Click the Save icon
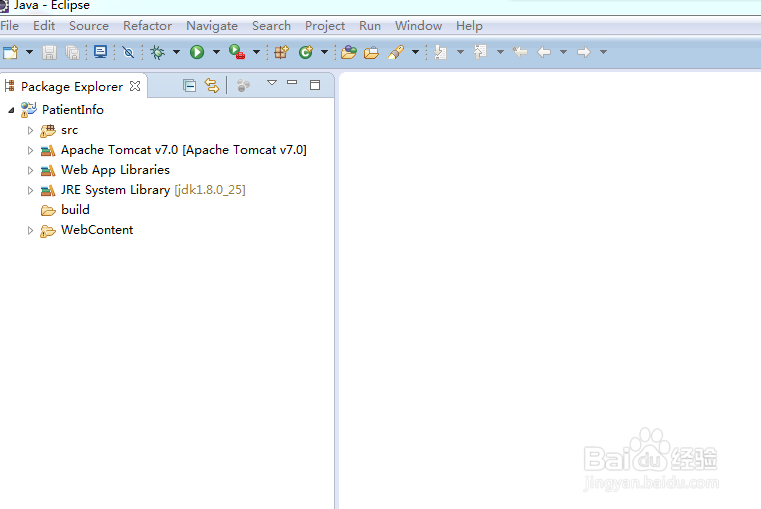 pos(50,52)
